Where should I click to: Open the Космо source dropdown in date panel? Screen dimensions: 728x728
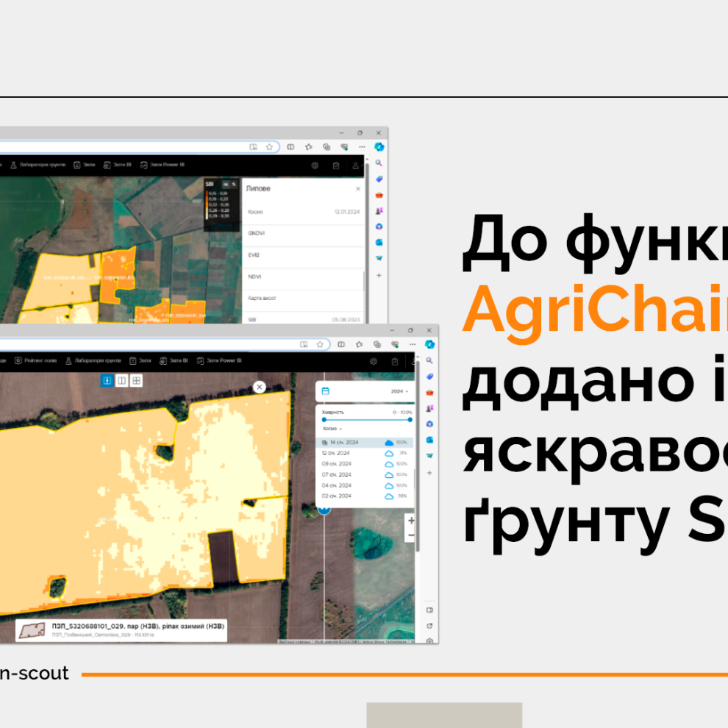point(332,429)
